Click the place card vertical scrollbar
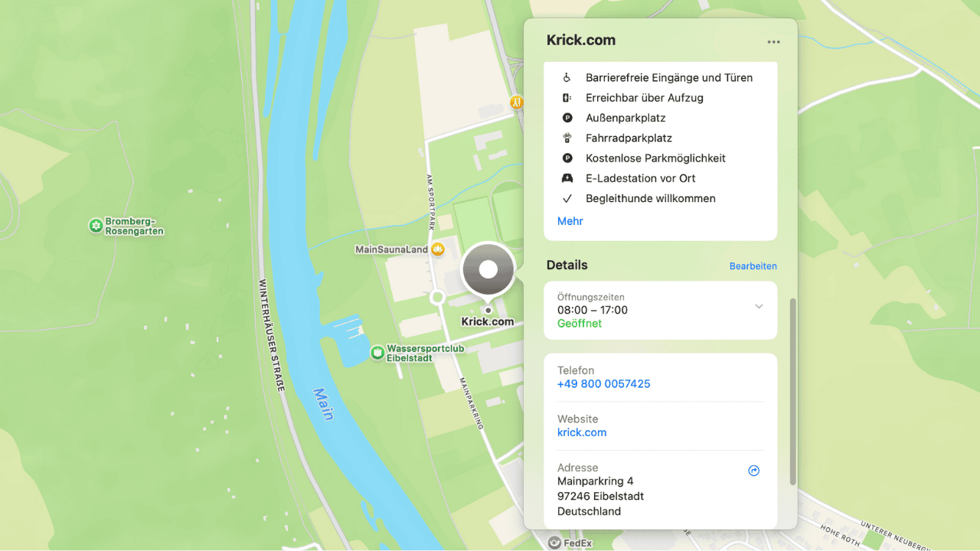This screenshot has height=551, width=980. click(792, 390)
